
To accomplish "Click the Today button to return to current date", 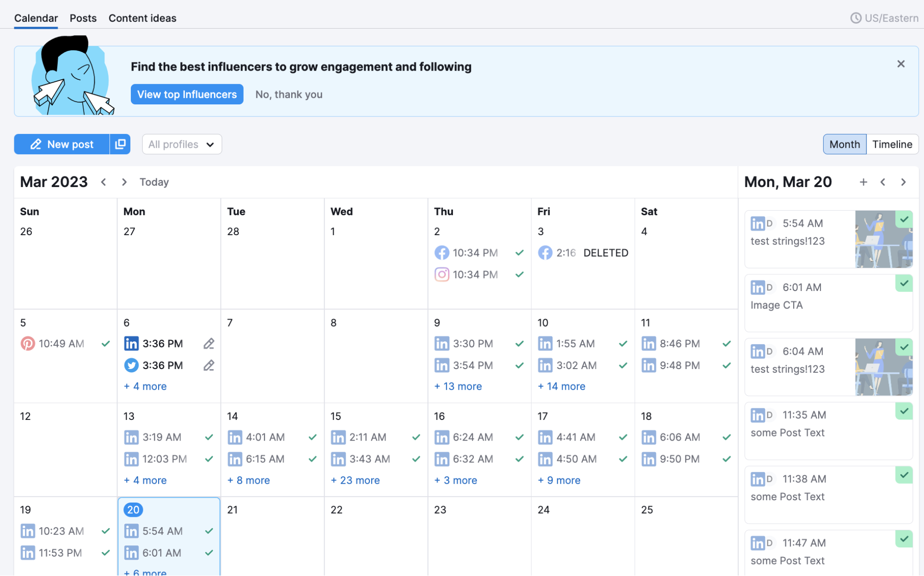I will click(x=154, y=182).
